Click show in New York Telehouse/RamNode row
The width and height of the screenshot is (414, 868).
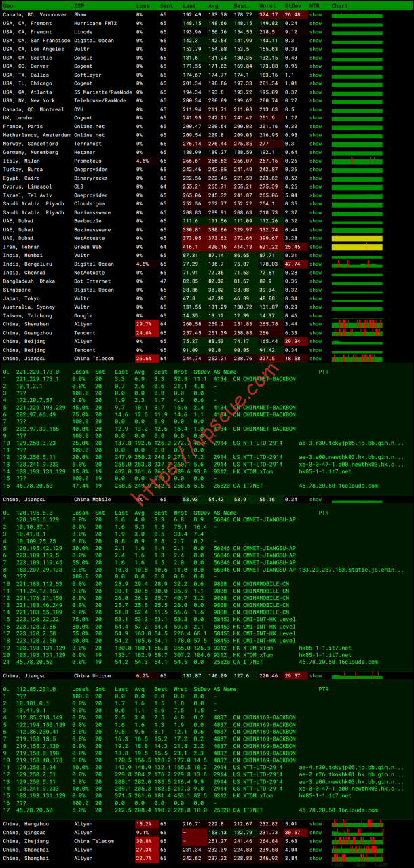pos(316,100)
